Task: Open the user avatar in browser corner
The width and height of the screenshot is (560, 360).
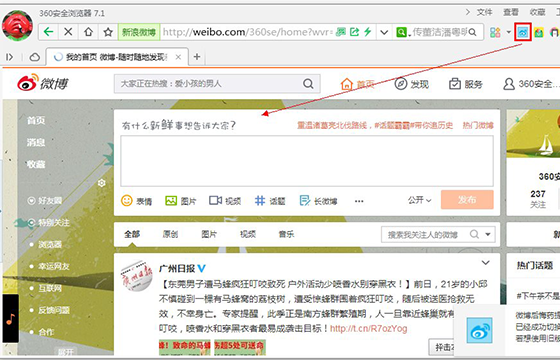Action: 17,26
